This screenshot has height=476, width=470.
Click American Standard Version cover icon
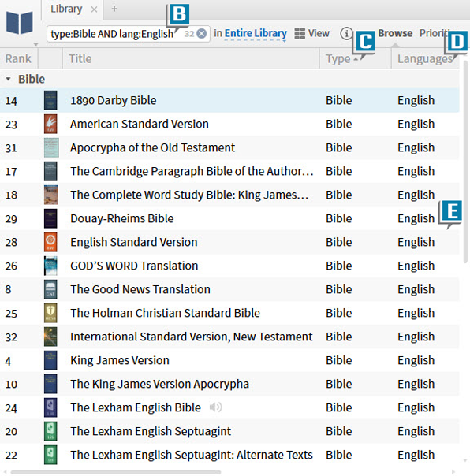point(50,124)
